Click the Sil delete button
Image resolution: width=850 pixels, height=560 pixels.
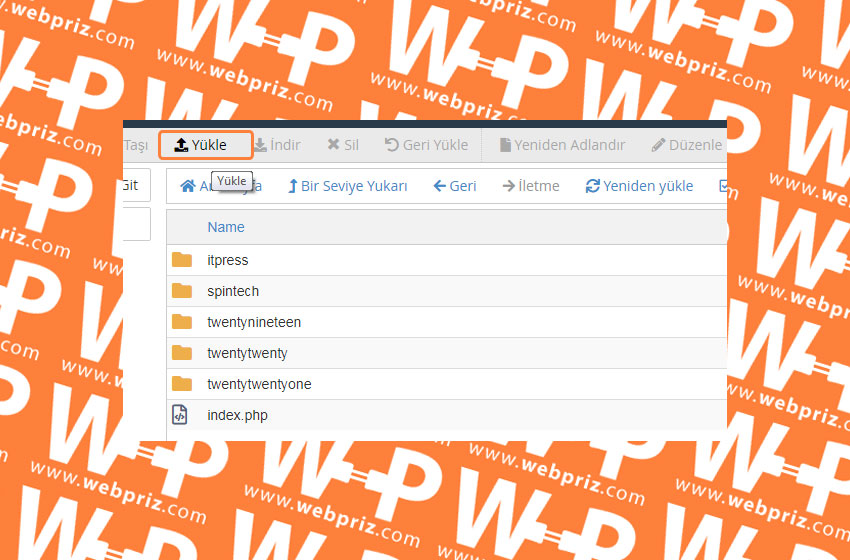pyautogui.click(x=343, y=145)
